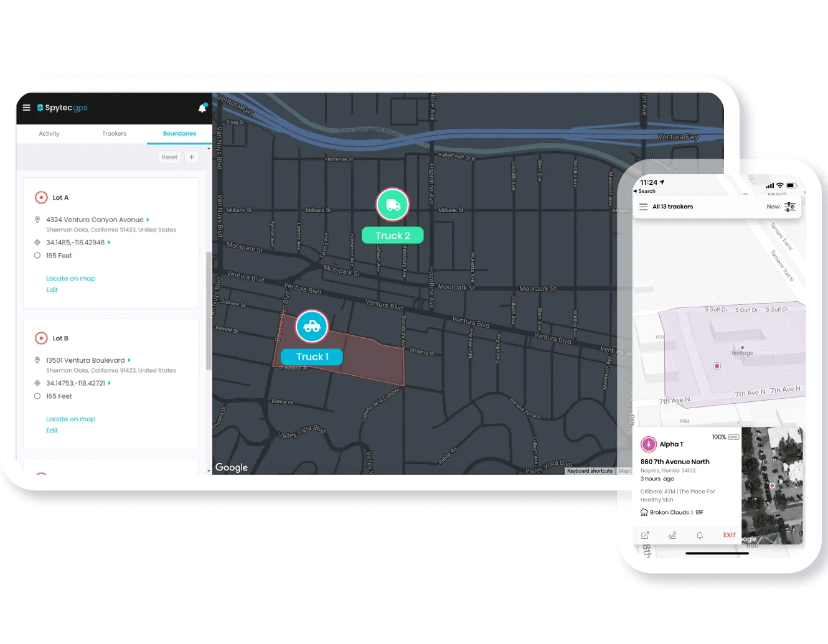Screen dimensions: 828x644
Task: Select the Truck 1 vehicle marker icon
Action: coord(312,326)
